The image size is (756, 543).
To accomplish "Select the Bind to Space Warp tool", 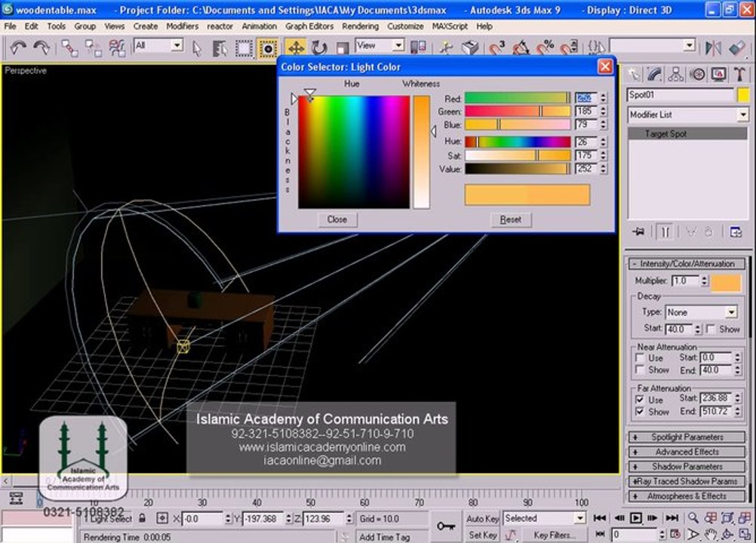I will pos(117,48).
